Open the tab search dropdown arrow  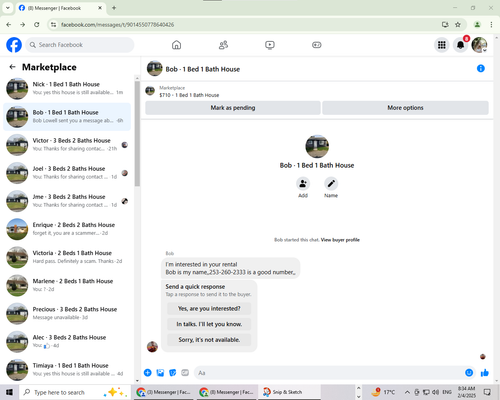click(x=8, y=8)
